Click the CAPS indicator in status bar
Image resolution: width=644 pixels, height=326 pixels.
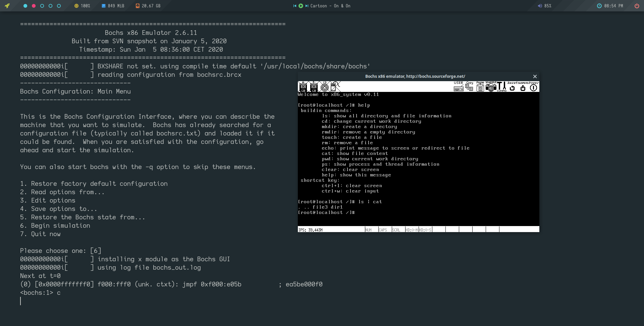click(383, 230)
